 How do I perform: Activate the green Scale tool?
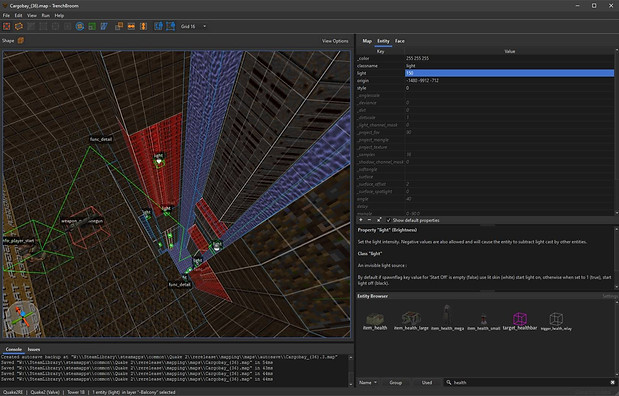coord(92,26)
